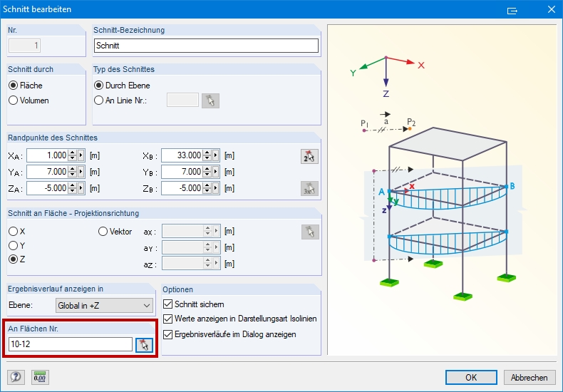Open the units and decimals 0.00 icon
The image size is (563, 392).
pos(40,377)
